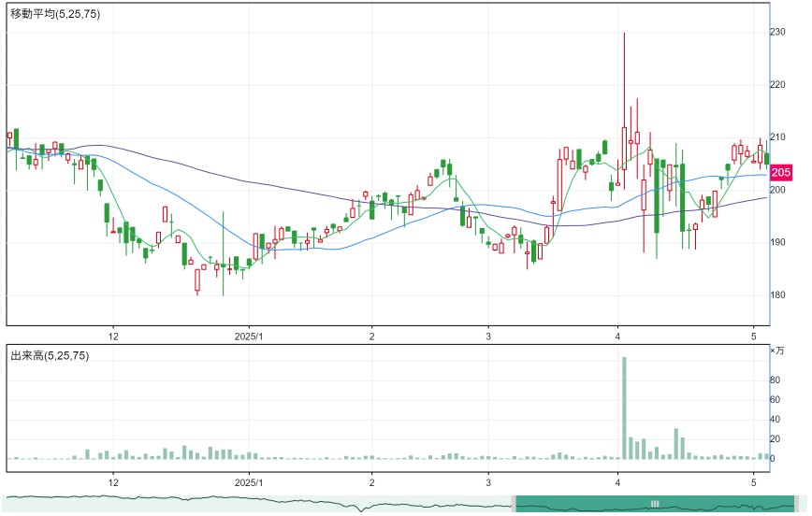The height and width of the screenshot is (516, 812).
Task: Click the 80 volume axis label
Action: [x=775, y=380]
